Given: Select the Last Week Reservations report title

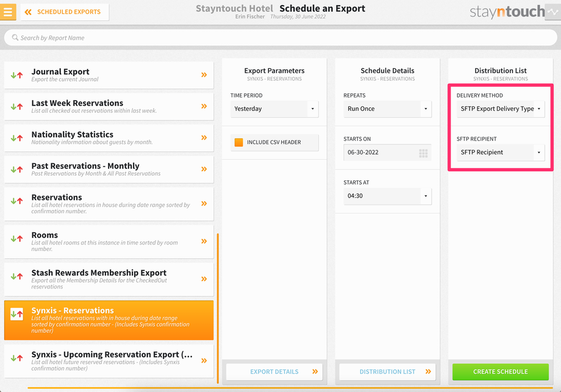Looking at the screenshot, I should [77, 103].
